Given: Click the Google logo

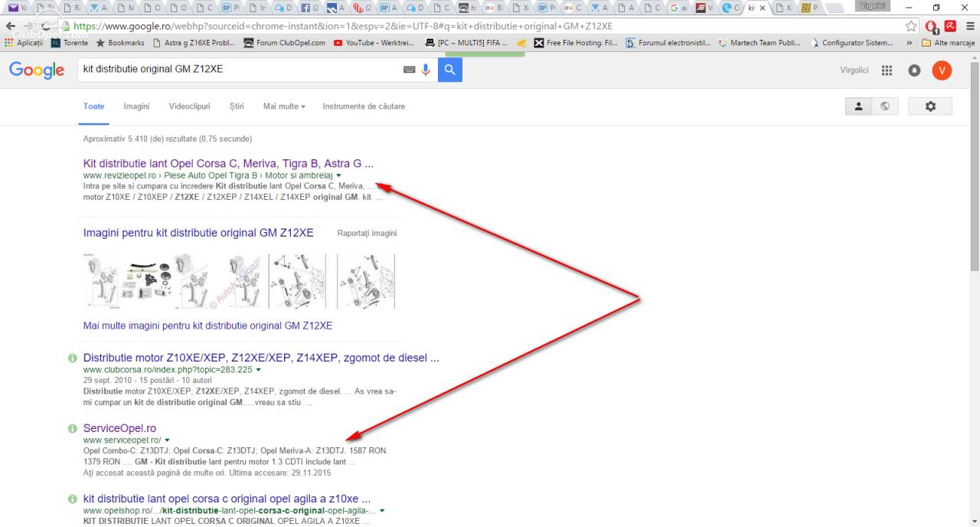Looking at the screenshot, I should 37,70.
